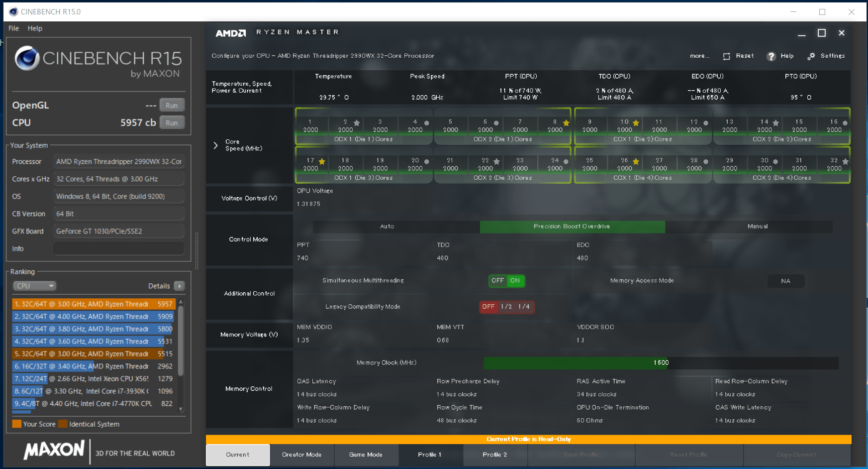The width and height of the screenshot is (868, 469).
Task: Select ranking entry 2 with score 5909
Action: point(93,316)
